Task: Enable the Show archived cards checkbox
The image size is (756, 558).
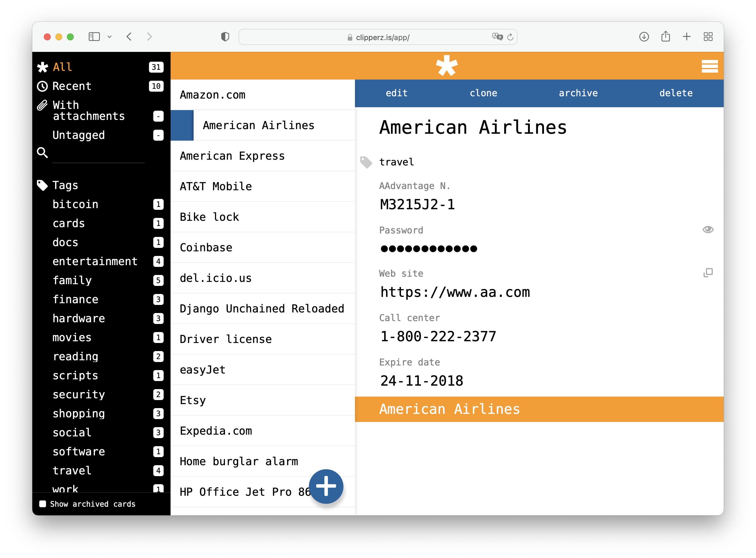Action: [x=43, y=504]
